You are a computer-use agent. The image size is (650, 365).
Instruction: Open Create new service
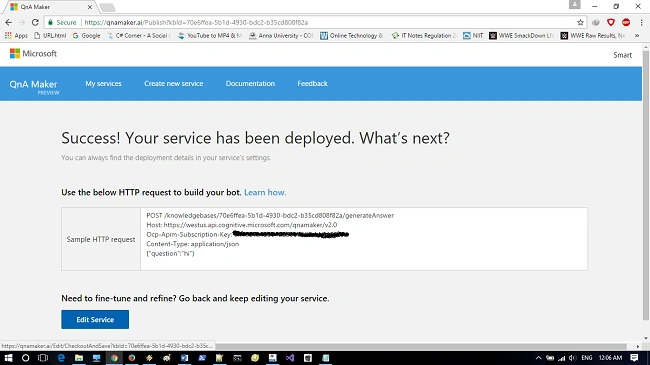pos(174,83)
